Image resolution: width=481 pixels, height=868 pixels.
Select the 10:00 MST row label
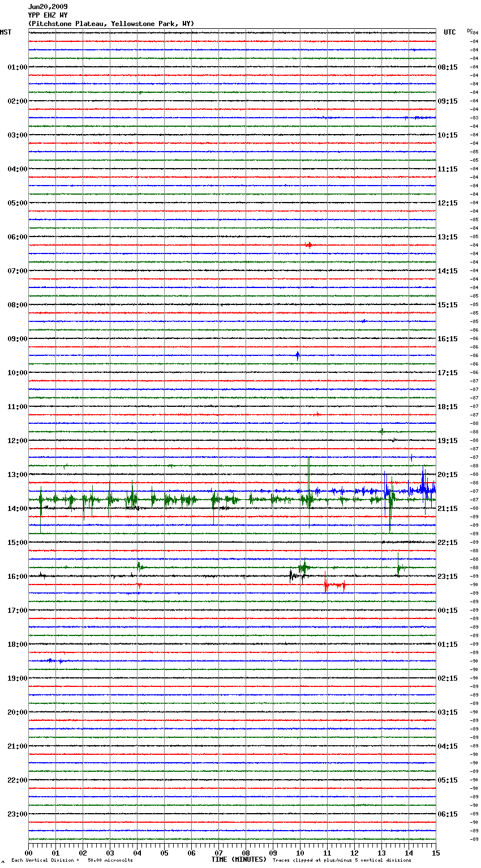pos(18,373)
